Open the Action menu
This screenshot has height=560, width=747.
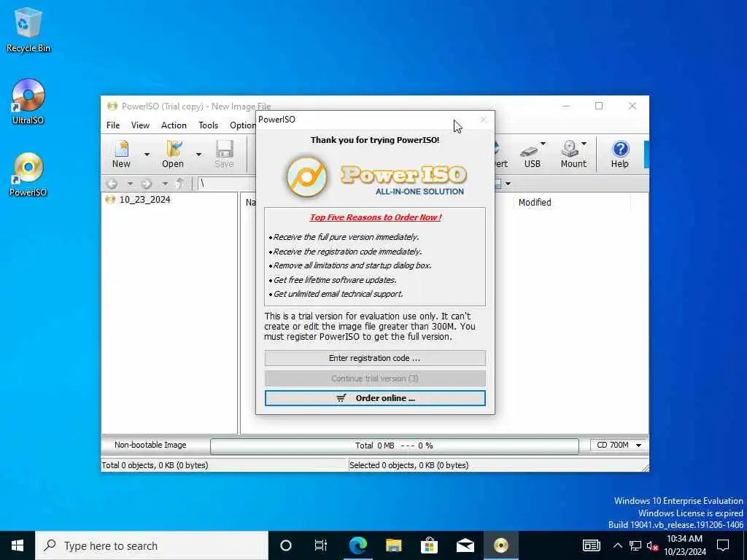[x=174, y=125]
